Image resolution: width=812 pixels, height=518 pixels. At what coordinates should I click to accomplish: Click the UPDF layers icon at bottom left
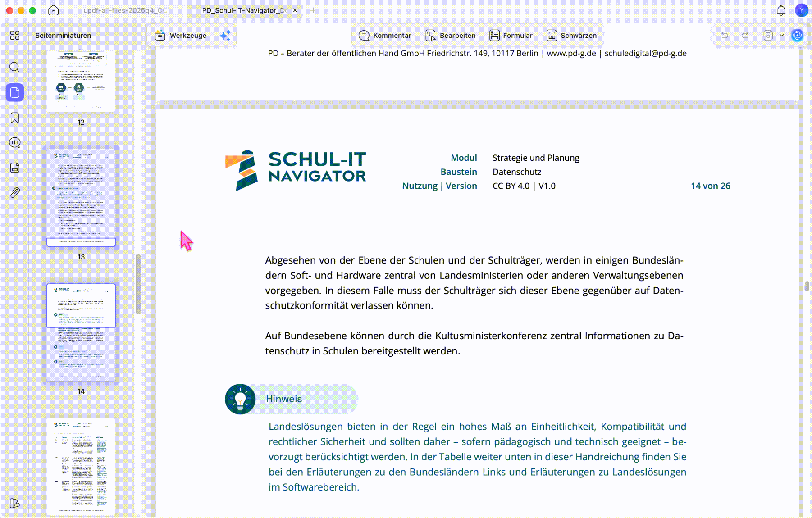[x=15, y=503]
